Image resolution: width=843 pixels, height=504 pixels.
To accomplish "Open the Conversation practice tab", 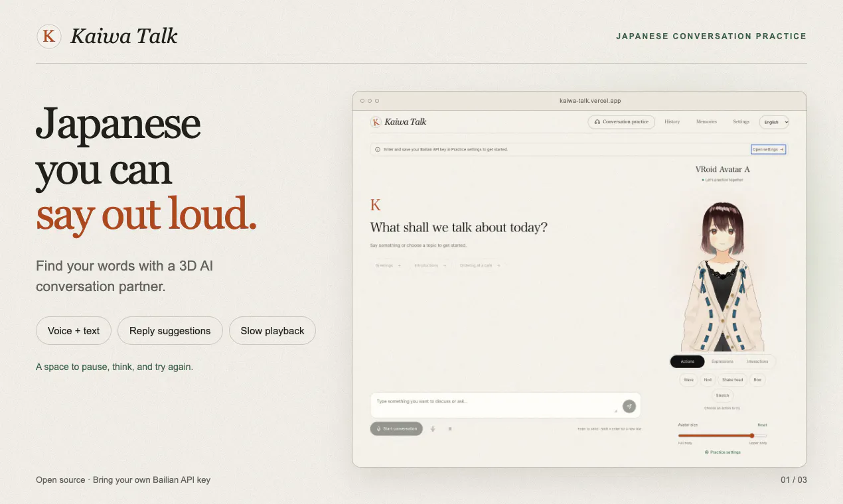I will (x=621, y=122).
